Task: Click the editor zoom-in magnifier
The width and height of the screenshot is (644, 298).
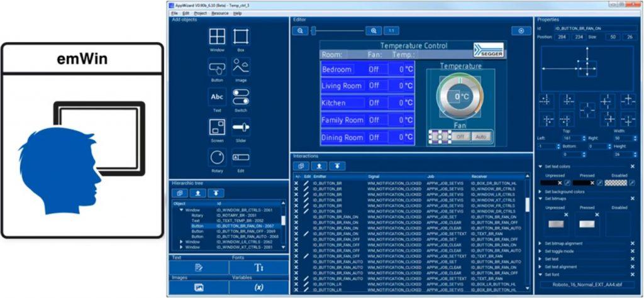Action: pyautogui.click(x=374, y=30)
